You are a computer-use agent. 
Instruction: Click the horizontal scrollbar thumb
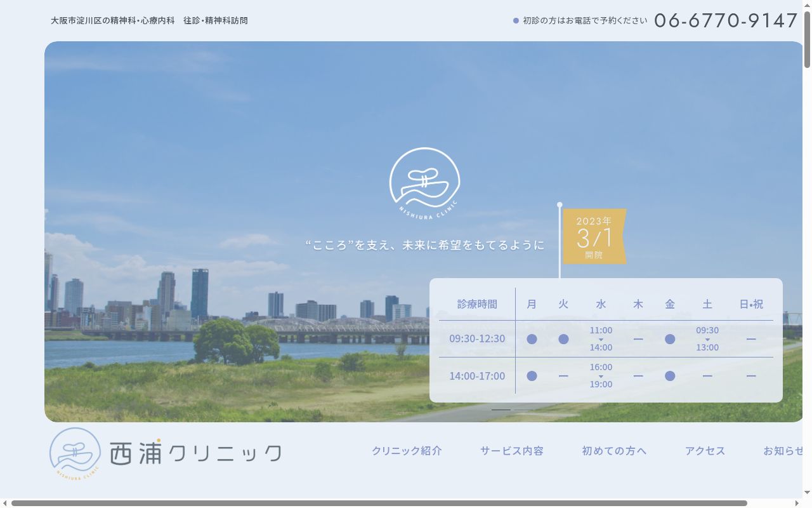tap(379, 504)
